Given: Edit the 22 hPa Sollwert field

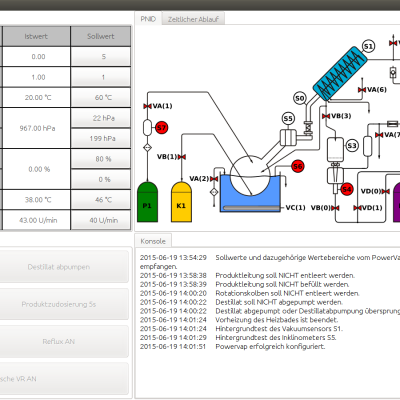Looking at the screenshot, I should 101,118.
